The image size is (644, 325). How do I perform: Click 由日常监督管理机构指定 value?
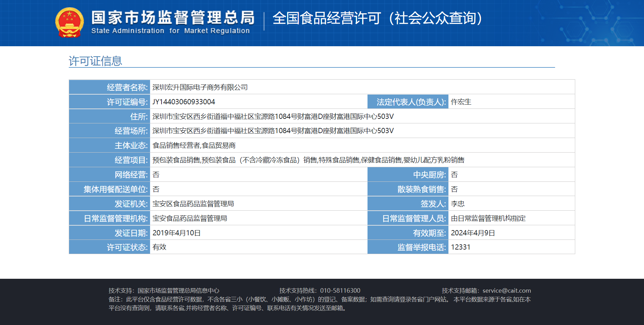point(488,218)
